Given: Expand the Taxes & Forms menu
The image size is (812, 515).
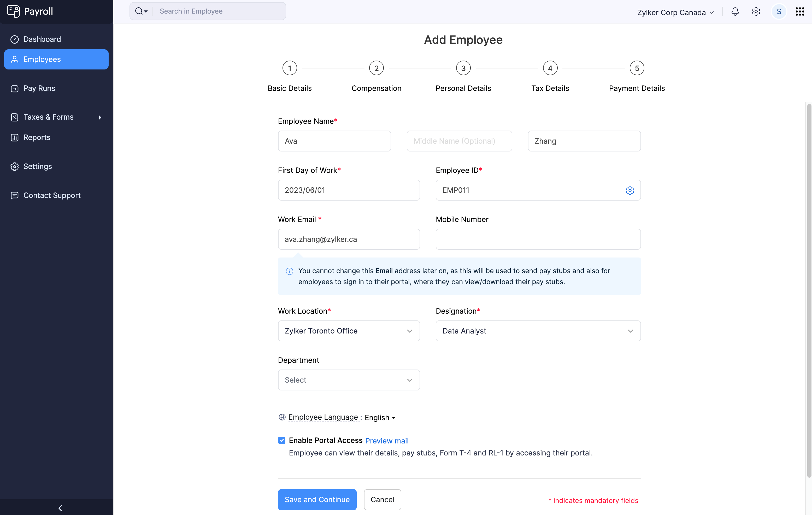Looking at the screenshot, I should point(49,117).
